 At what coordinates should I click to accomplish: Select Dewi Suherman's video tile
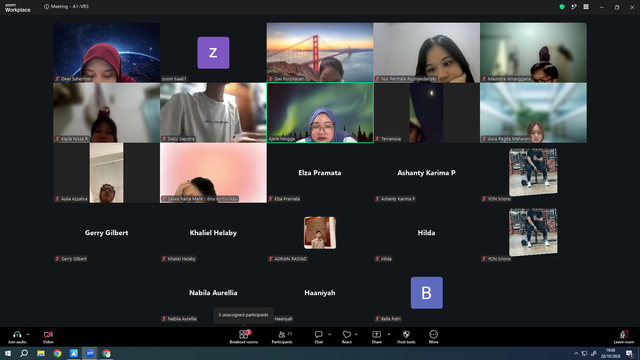[107, 52]
